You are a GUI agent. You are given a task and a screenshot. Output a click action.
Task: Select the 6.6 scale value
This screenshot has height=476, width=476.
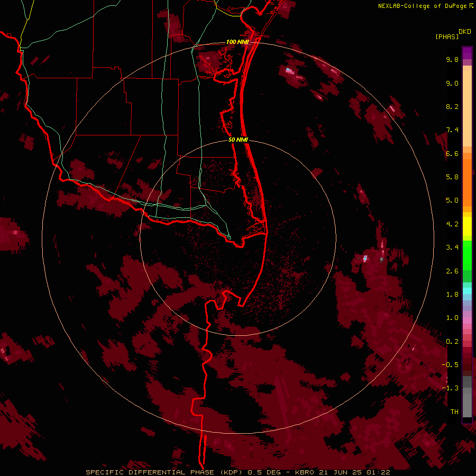pyautogui.click(x=452, y=153)
